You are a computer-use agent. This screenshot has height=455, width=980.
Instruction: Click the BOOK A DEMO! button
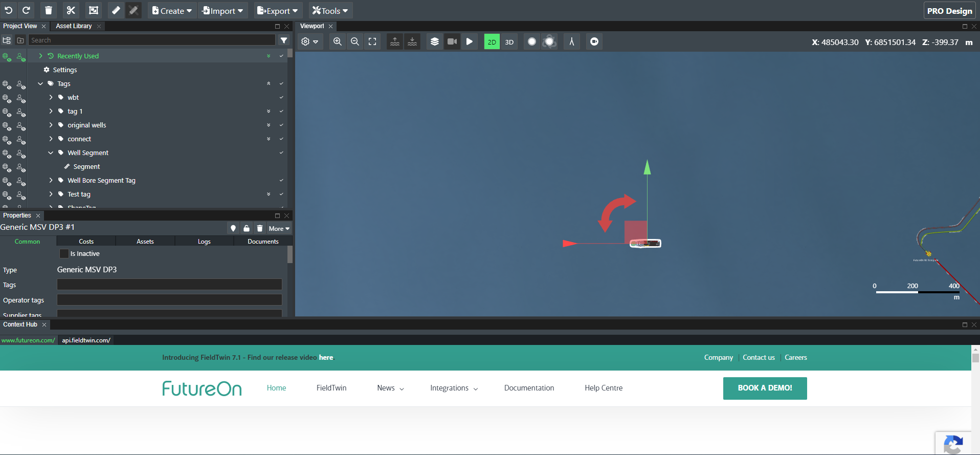coord(765,388)
